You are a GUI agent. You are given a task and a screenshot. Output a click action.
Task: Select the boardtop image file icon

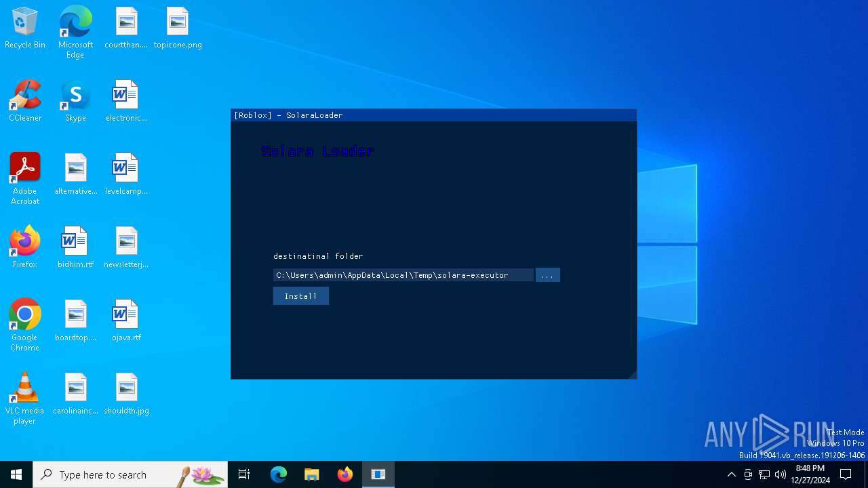coord(75,321)
